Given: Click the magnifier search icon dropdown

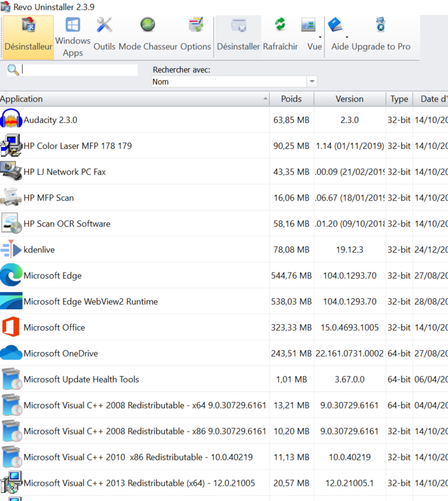Looking at the screenshot, I should (13, 70).
